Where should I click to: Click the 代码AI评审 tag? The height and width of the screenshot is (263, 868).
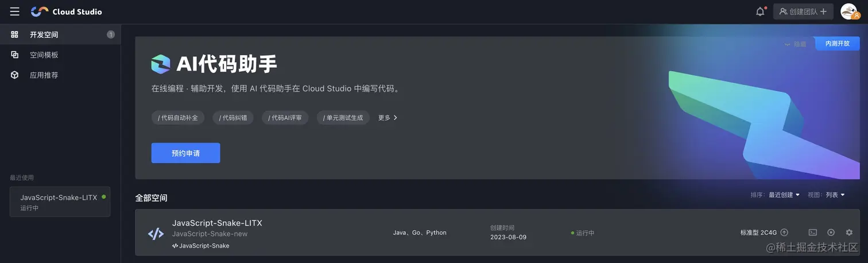(x=285, y=118)
